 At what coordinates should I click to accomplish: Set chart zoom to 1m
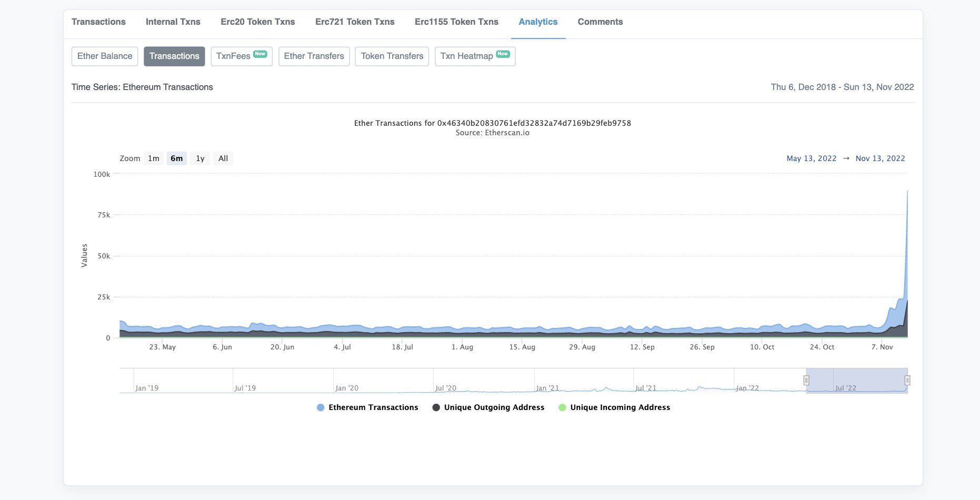click(x=153, y=158)
